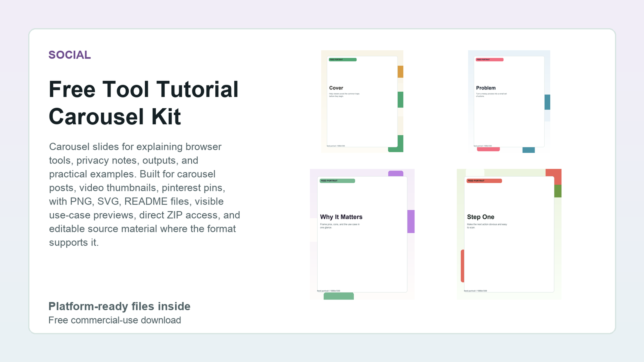Click the 'Why It Matters' slide heading
Viewport: 644px width, 362px height.
coord(341,217)
